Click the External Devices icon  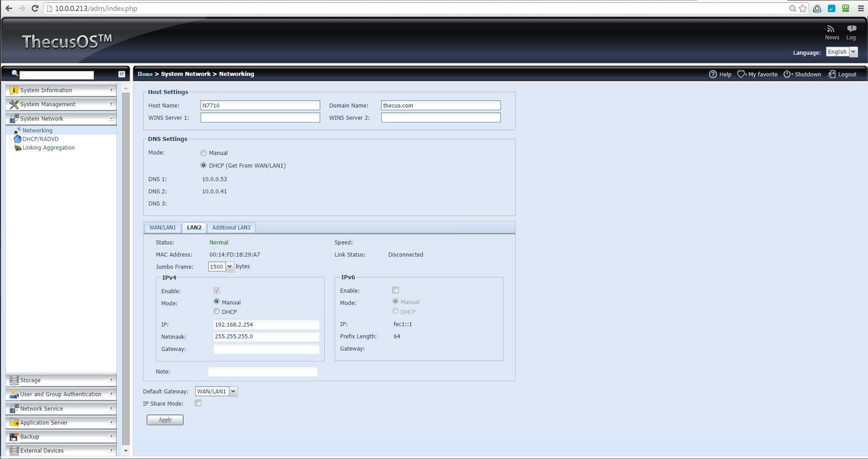click(x=14, y=451)
